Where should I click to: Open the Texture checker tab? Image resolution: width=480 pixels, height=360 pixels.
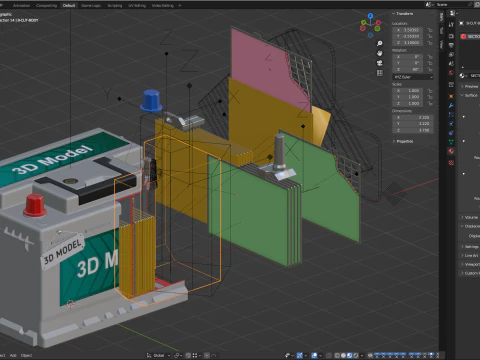pos(451,163)
